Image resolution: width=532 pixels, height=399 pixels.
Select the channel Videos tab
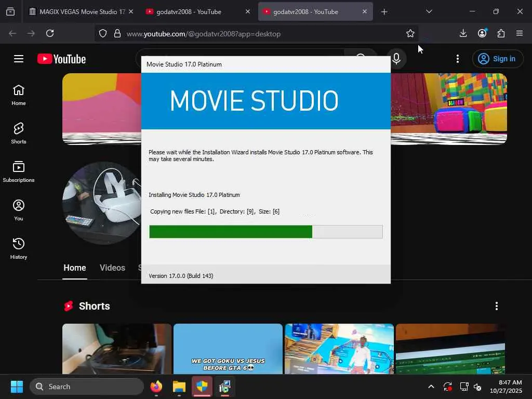[x=112, y=268]
